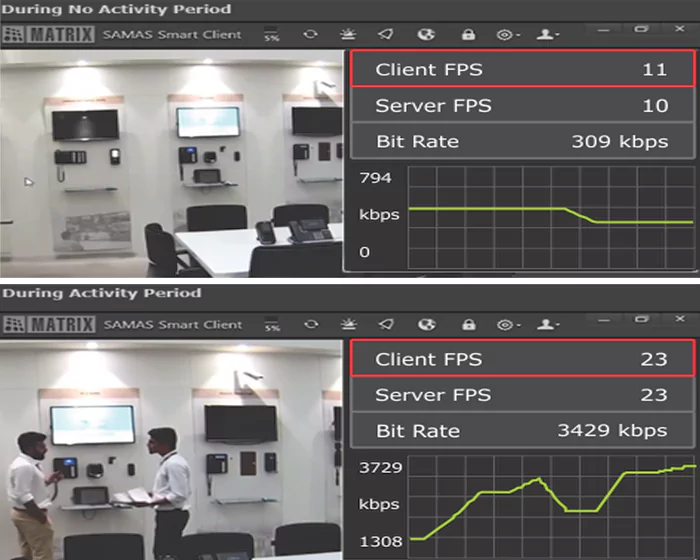Click the alarm beacon icon in the No Activity window
700x560 pixels.
coord(349,34)
